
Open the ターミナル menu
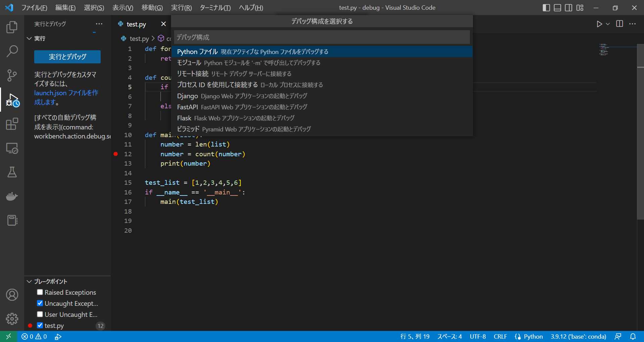(x=215, y=7)
